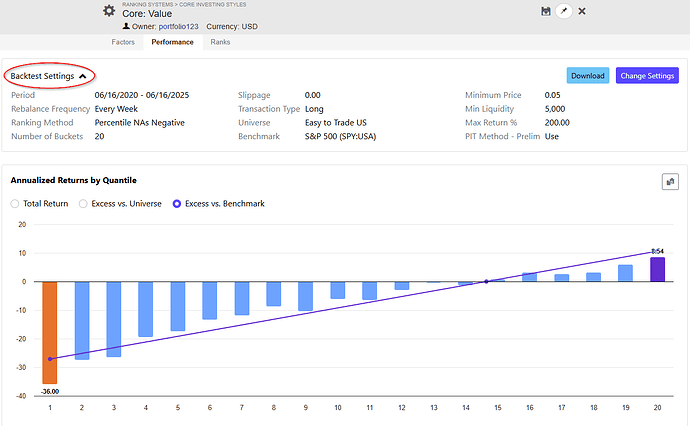This screenshot has height=426, width=690.
Task: Open the portfolio123 owner link
Action: pos(178,26)
